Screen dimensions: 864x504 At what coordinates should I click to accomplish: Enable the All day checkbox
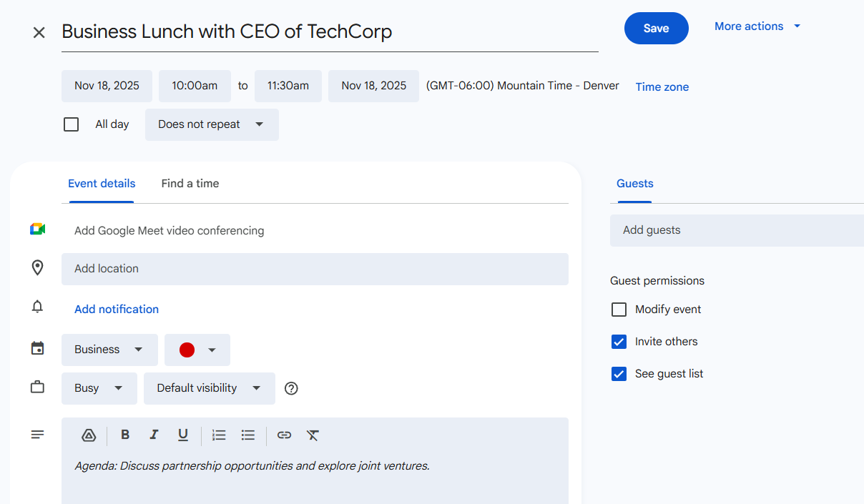point(72,124)
